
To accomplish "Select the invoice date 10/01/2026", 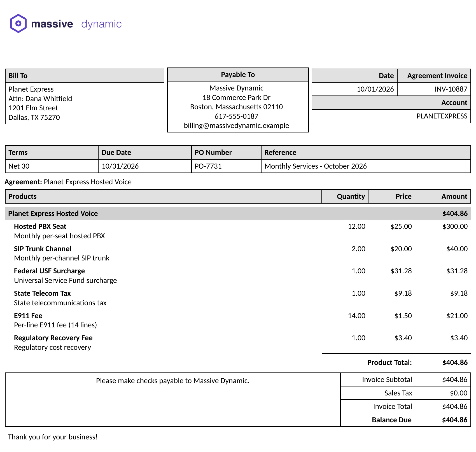I will coord(375,89).
